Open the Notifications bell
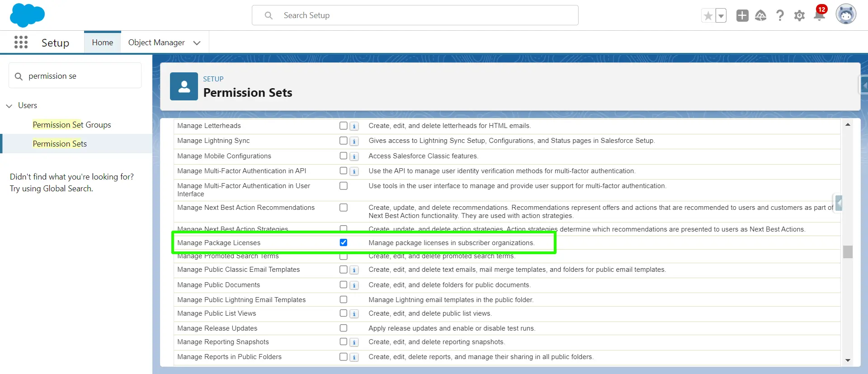868x374 pixels. tap(819, 15)
